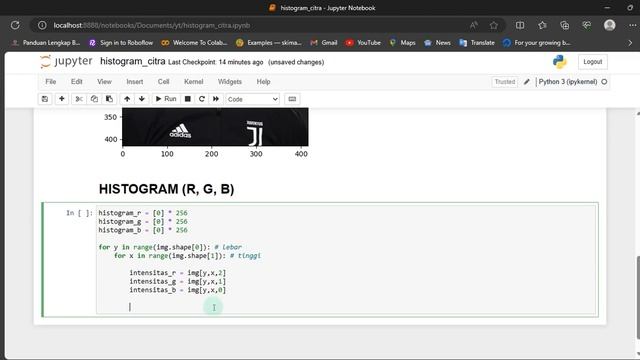Refresh the browser page
Screen dimensions: 640x360
(x=15, y=25)
